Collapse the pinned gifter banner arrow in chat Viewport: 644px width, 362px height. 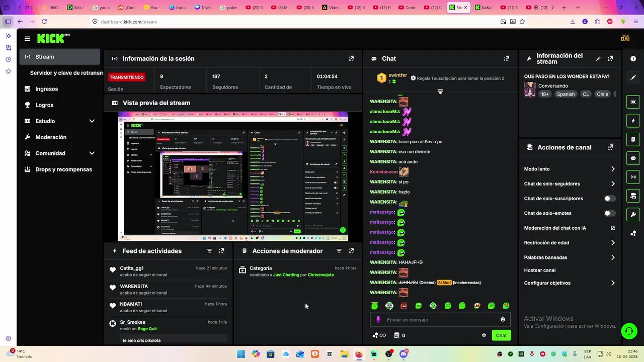point(440,92)
